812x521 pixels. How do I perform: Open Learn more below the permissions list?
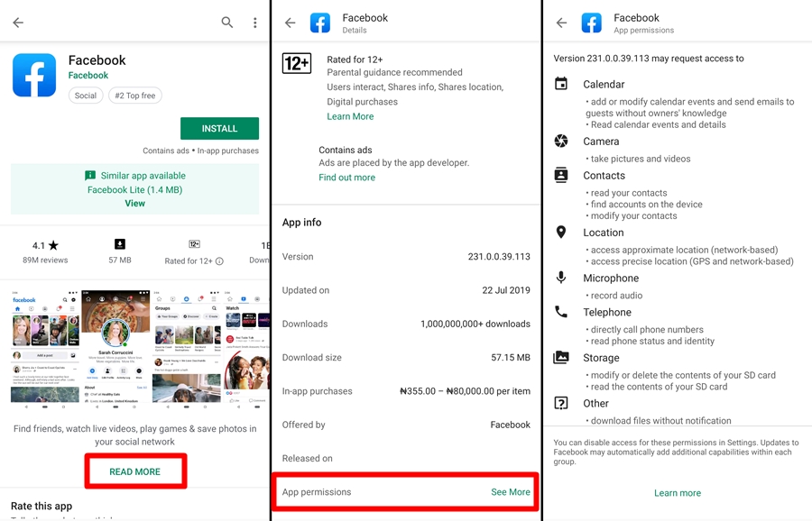678,493
